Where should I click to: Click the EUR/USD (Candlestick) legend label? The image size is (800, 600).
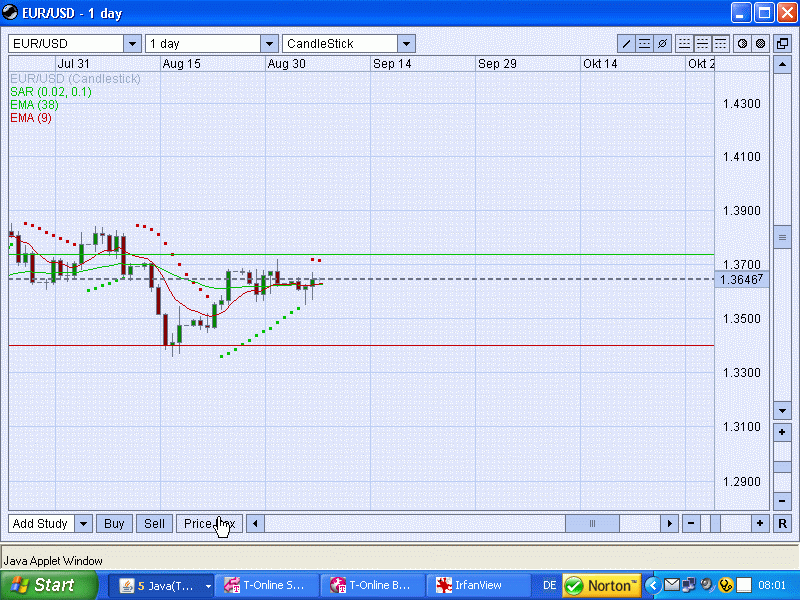click(x=75, y=79)
